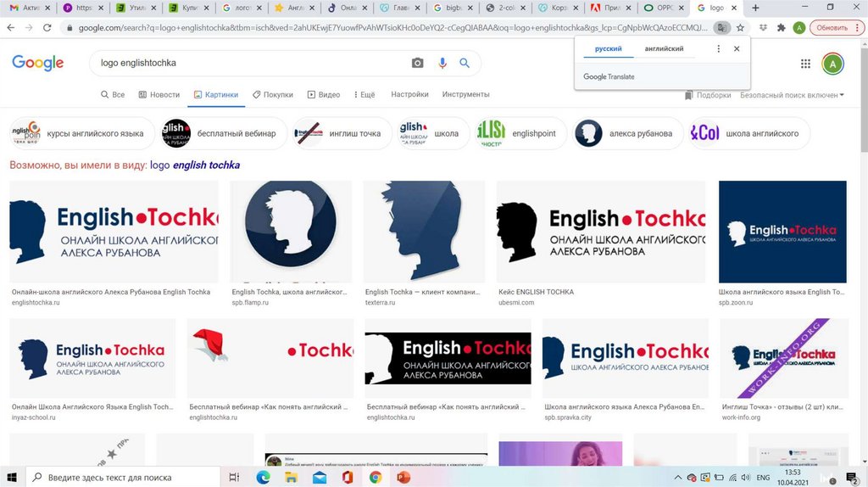868x487 pixels.
Task: Close the Google Translate popup
Action: pos(737,49)
